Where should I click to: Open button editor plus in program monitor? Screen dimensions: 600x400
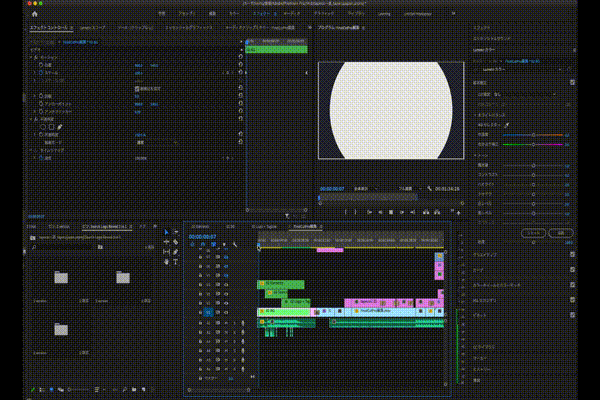click(x=458, y=213)
